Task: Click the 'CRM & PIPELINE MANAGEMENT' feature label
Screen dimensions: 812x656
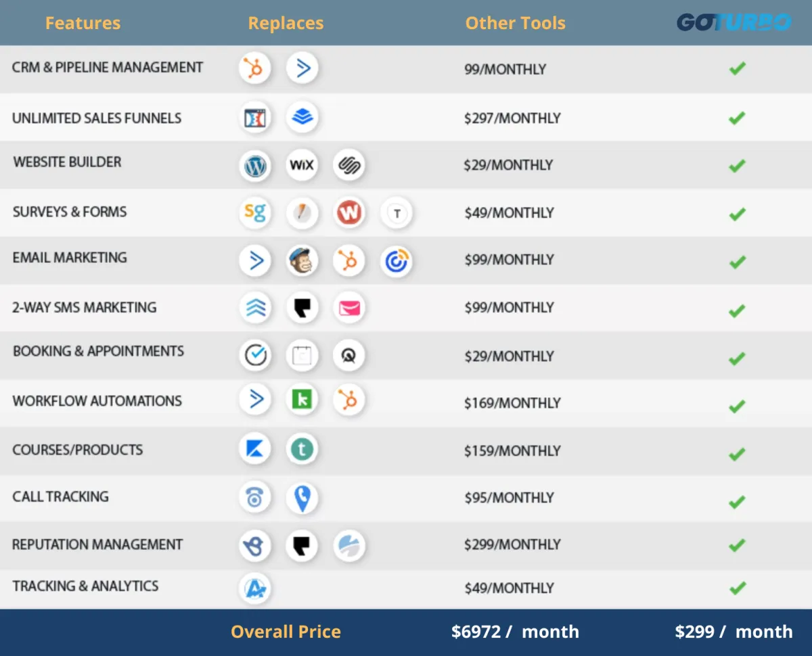Action: click(x=108, y=68)
